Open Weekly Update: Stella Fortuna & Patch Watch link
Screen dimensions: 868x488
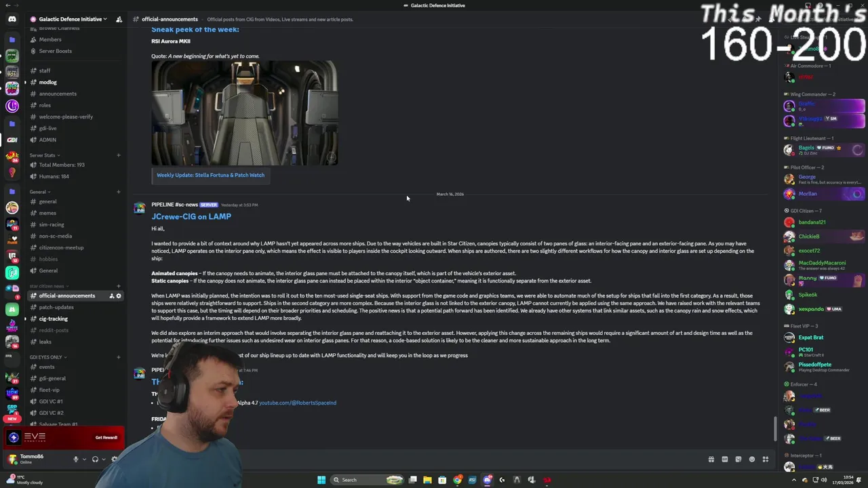point(211,175)
